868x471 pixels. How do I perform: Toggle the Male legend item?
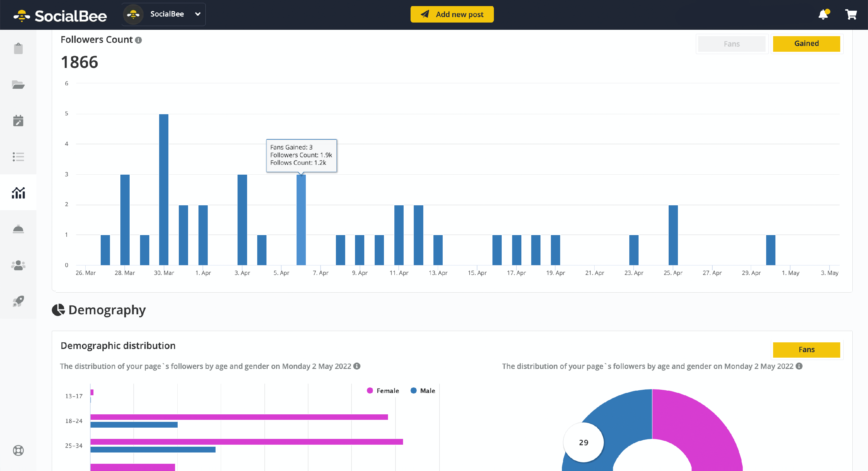[423, 391]
